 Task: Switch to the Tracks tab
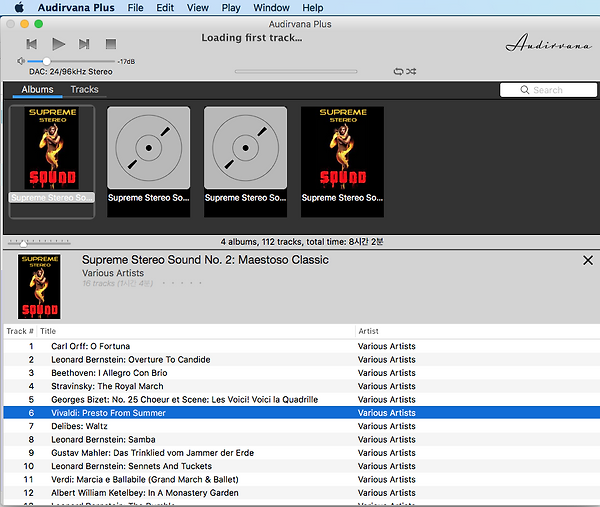tap(84, 90)
